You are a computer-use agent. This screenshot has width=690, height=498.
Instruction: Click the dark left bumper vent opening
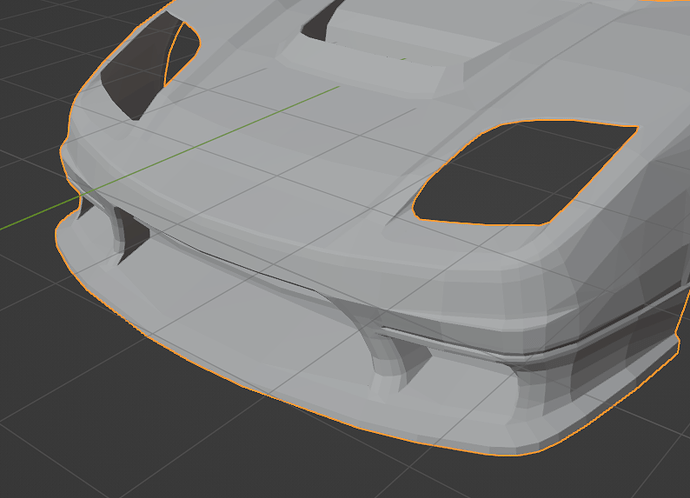tap(132, 236)
